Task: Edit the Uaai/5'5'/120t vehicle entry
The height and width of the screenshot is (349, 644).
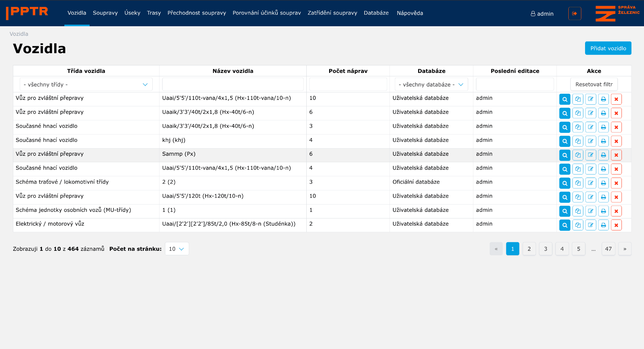Action: (x=591, y=197)
